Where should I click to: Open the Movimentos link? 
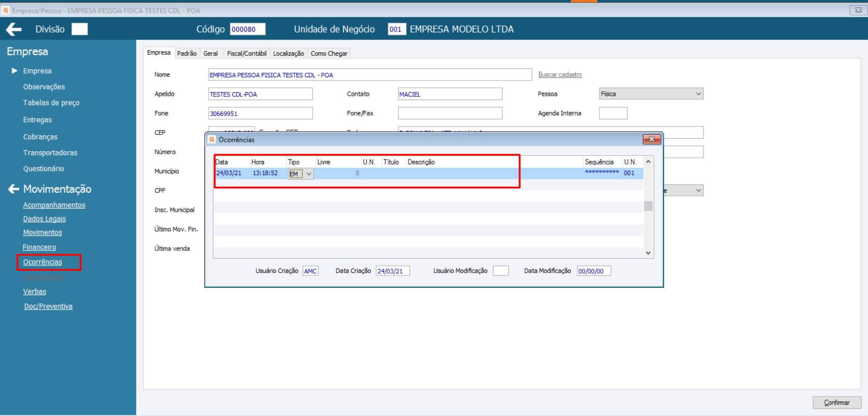pyautogui.click(x=43, y=232)
